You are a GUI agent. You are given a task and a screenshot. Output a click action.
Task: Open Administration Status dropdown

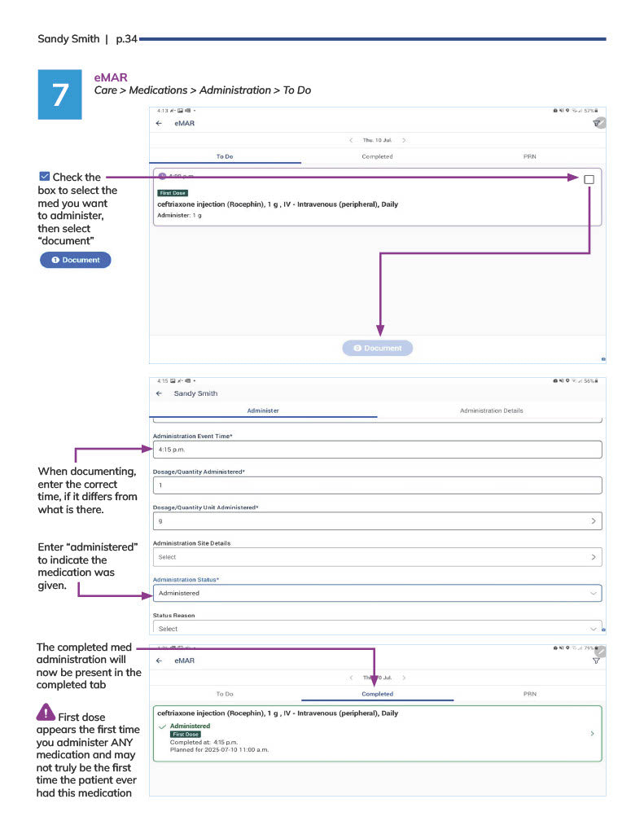(x=593, y=593)
